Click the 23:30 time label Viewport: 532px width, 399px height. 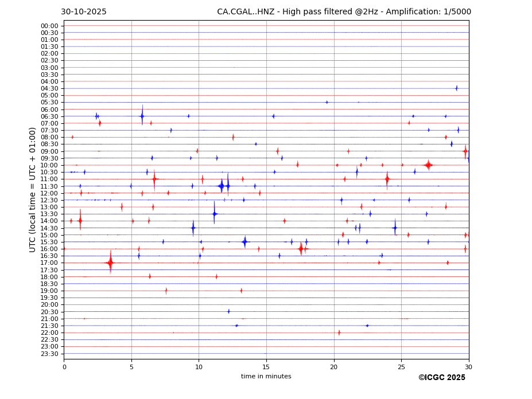click(49, 354)
